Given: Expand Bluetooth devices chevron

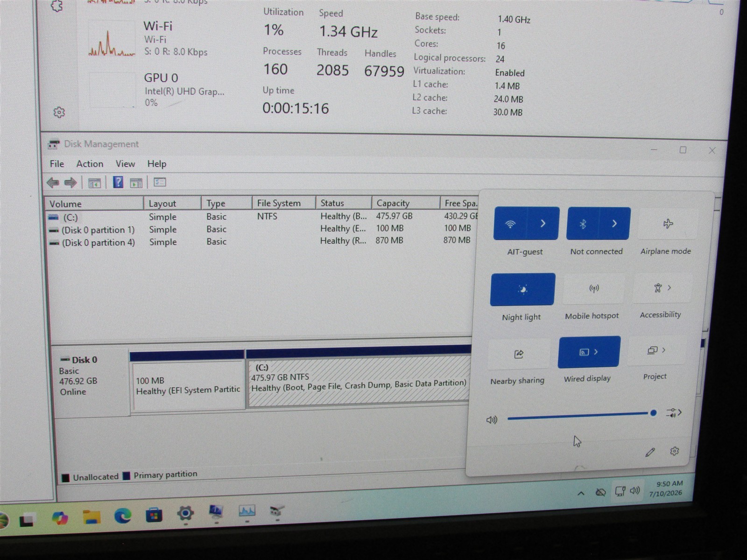Looking at the screenshot, I should pos(614,224).
